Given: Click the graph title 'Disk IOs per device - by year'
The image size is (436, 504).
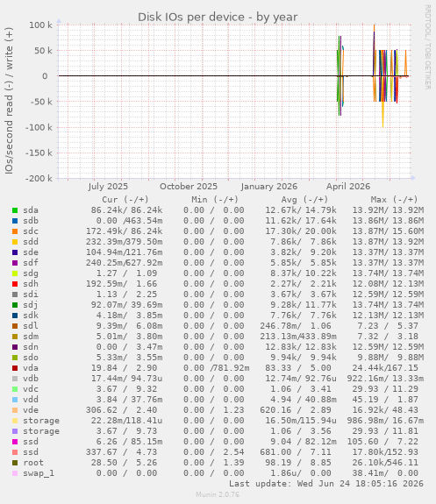Looking at the screenshot, I should [x=218, y=17].
